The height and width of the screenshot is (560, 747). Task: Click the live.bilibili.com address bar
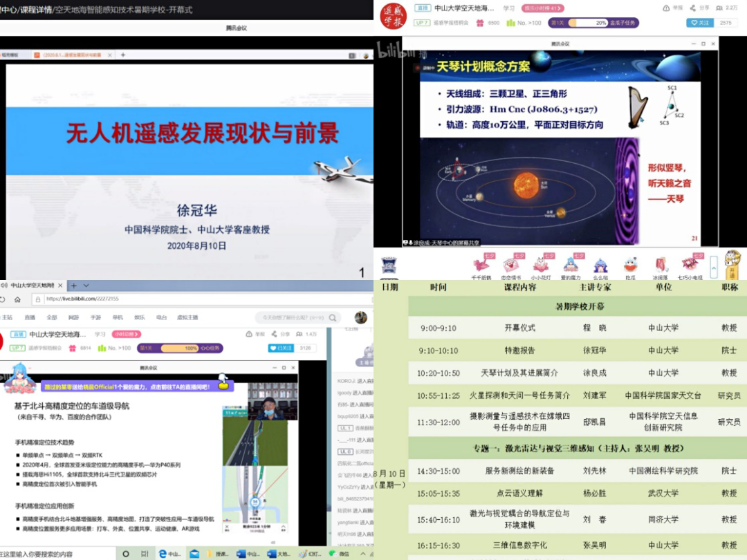click(x=138, y=299)
